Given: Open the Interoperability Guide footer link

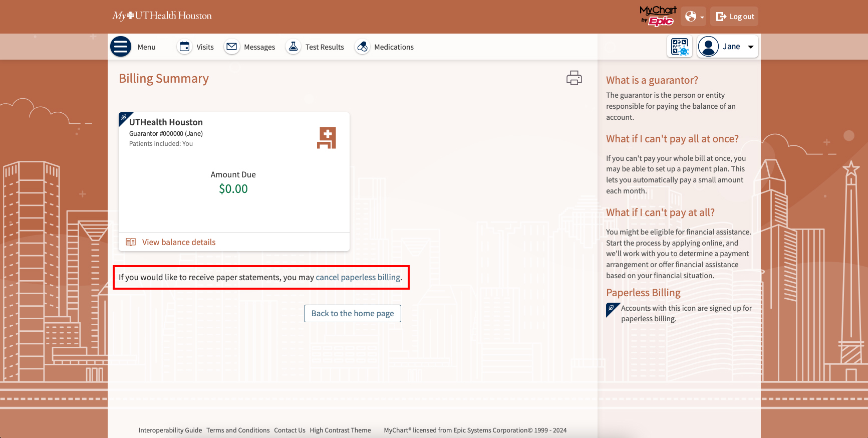Looking at the screenshot, I should 170,430.
